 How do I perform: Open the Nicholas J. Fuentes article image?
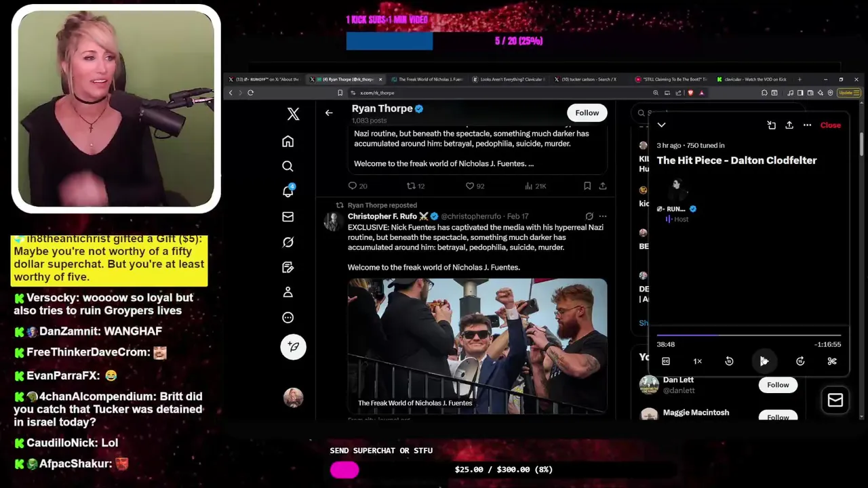(477, 346)
